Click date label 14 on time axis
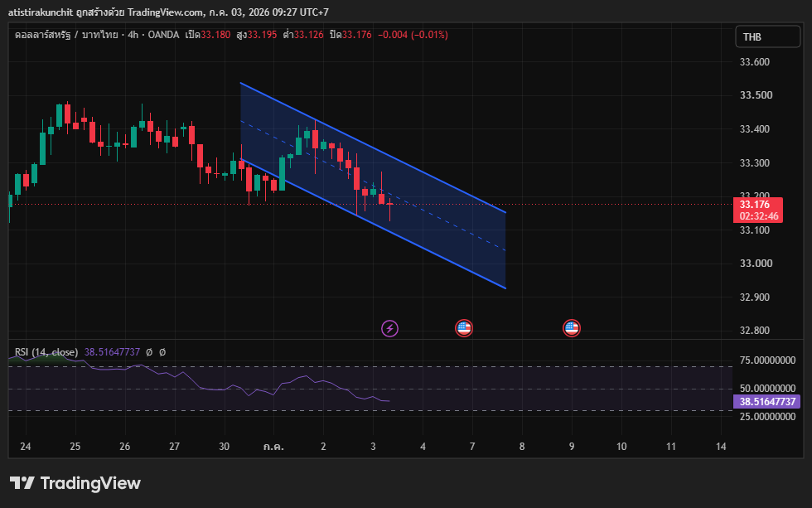The height and width of the screenshot is (508, 812). coord(721,447)
